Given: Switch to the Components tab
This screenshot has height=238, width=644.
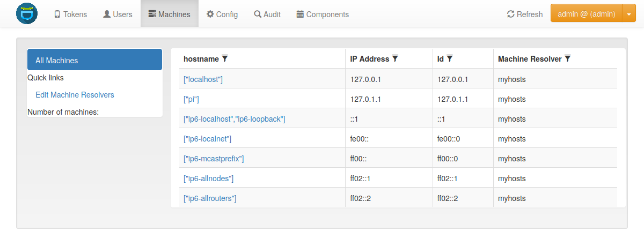Looking at the screenshot, I should click(323, 14).
